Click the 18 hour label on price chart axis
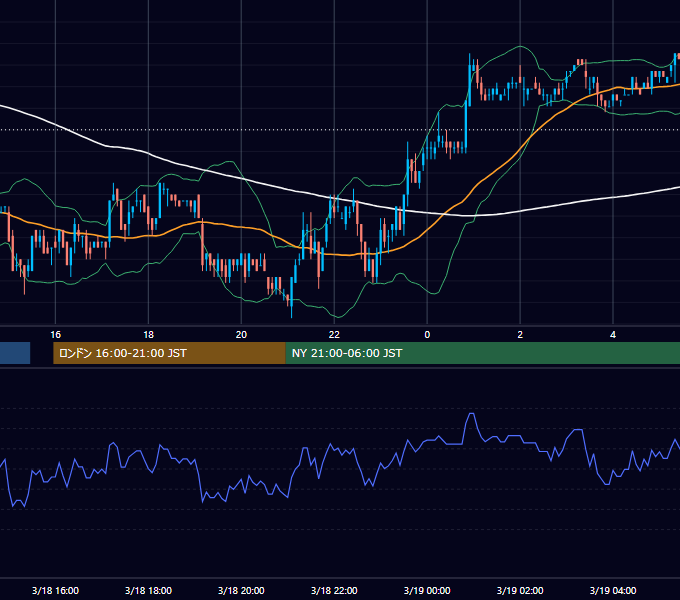Viewport: 680px width, 600px height. pyautogui.click(x=148, y=335)
